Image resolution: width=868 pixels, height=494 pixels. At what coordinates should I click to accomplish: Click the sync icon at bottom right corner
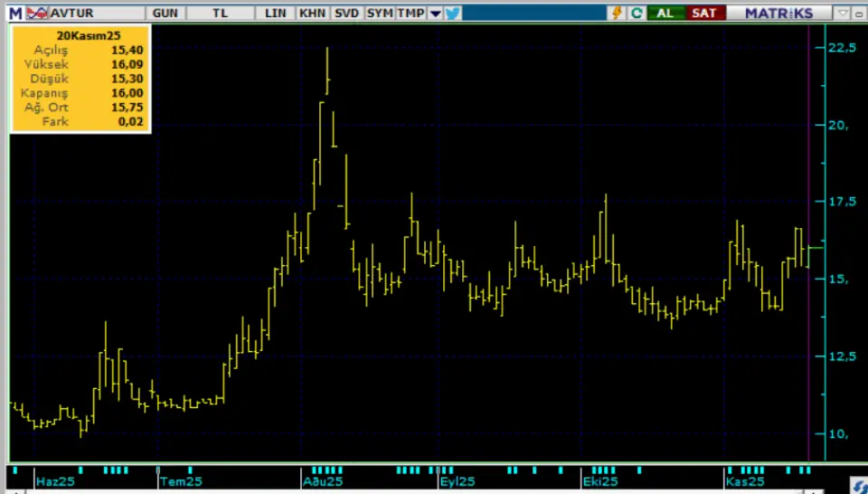[x=859, y=488]
